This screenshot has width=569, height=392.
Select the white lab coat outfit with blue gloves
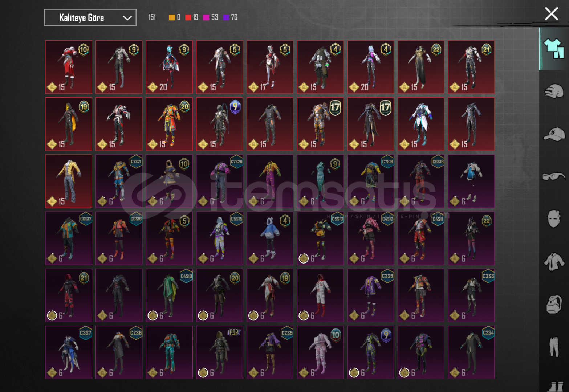pyautogui.click(x=421, y=124)
